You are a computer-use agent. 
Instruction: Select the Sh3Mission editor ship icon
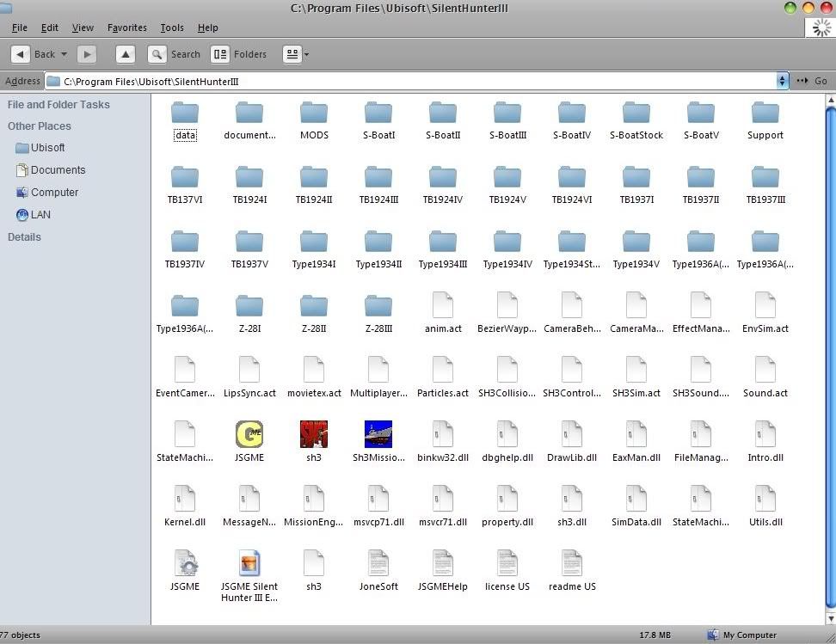tap(378, 434)
